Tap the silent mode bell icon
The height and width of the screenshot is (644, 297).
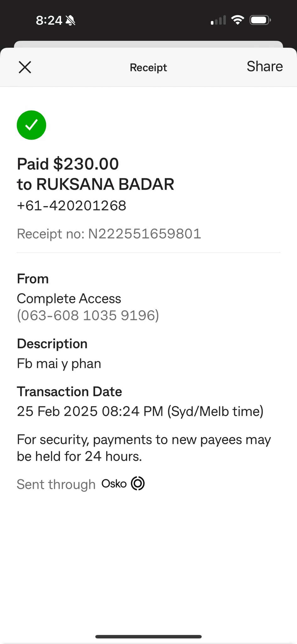click(x=70, y=21)
